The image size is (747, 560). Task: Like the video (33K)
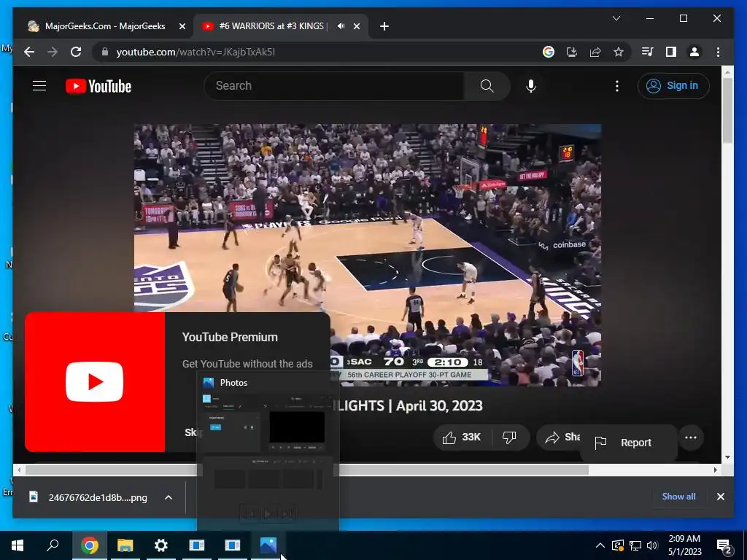(462, 437)
